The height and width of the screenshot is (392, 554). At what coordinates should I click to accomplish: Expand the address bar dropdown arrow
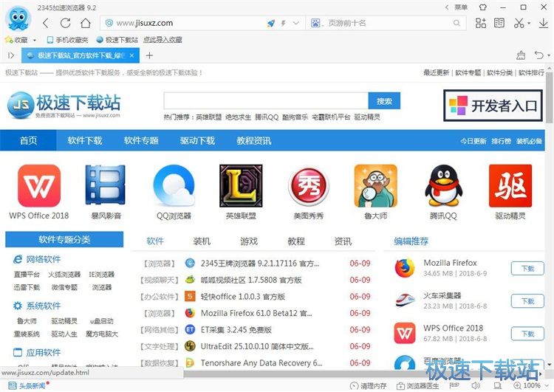(x=296, y=24)
